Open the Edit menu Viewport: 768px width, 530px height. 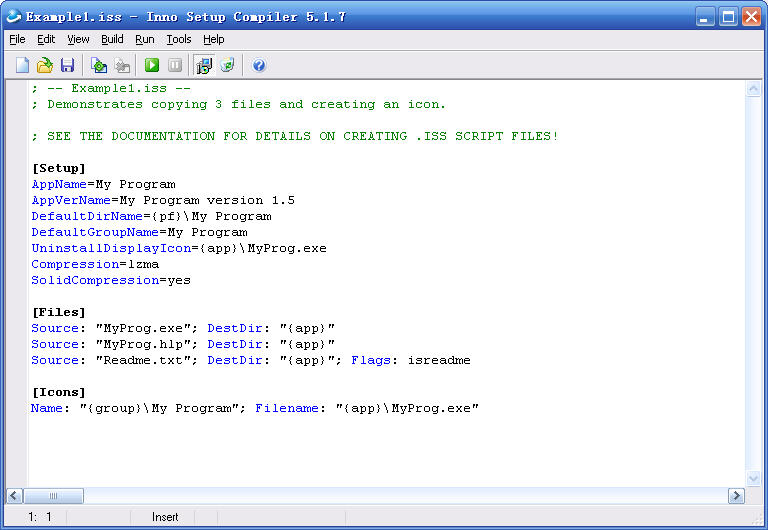pos(46,39)
